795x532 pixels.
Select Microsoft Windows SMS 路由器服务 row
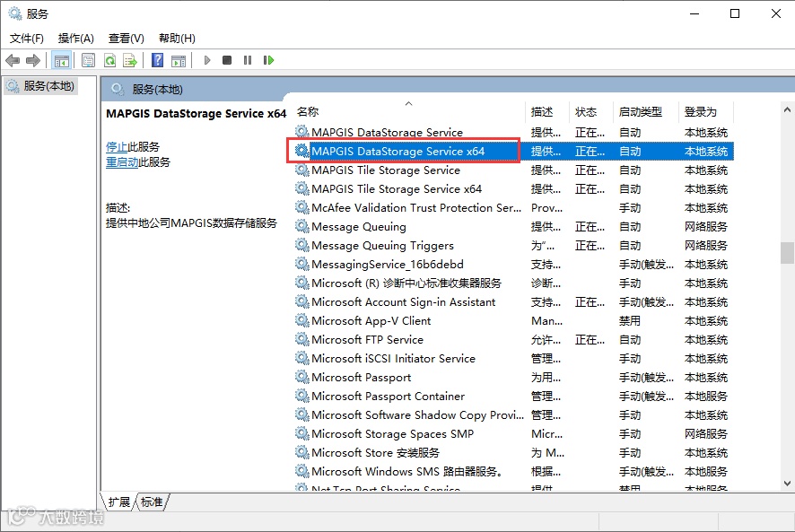click(x=513, y=471)
